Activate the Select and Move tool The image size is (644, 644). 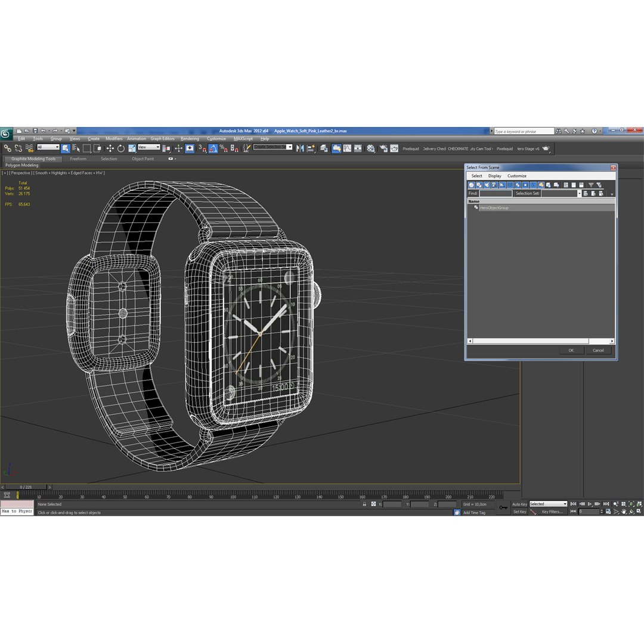click(110, 148)
